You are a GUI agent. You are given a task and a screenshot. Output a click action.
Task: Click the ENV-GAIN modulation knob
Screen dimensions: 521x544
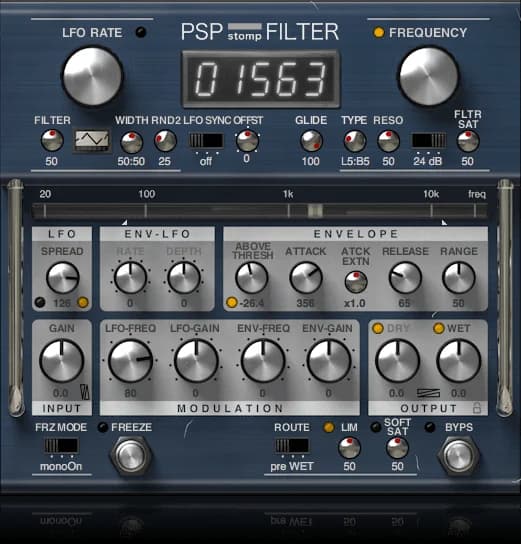pyautogui.click(x=329, y=361)
